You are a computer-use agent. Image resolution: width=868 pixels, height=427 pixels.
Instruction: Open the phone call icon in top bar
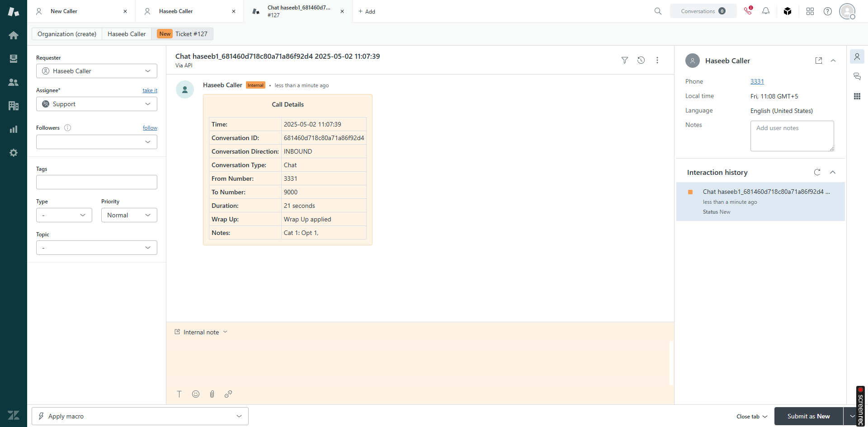click(748, 11)
